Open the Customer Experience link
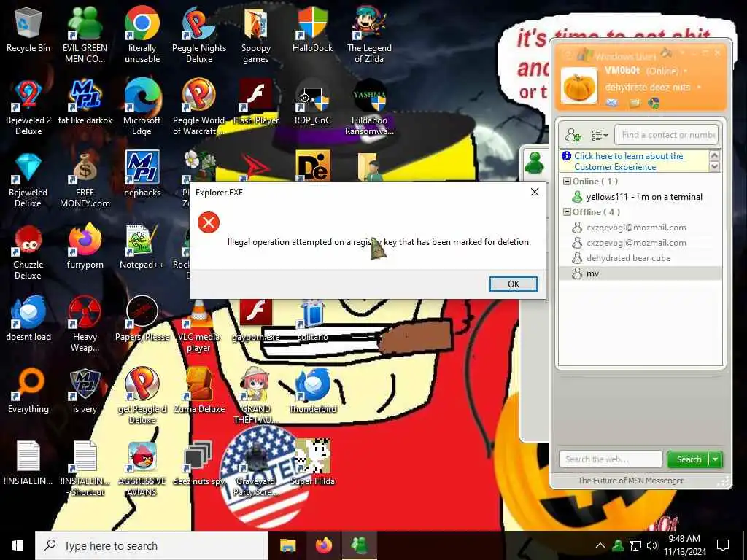Image resolution: width=747 pixels, height=560 pixels. point(629,161)
